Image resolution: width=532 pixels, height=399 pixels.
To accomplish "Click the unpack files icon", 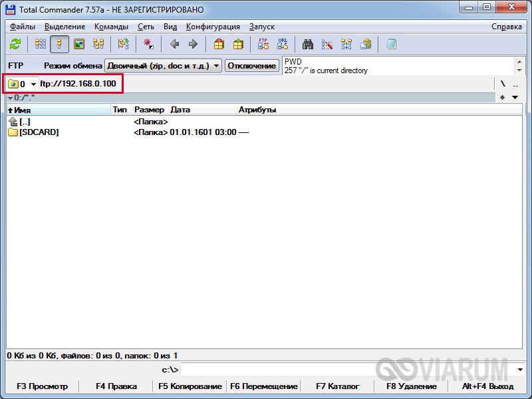I will coord(238,44).
